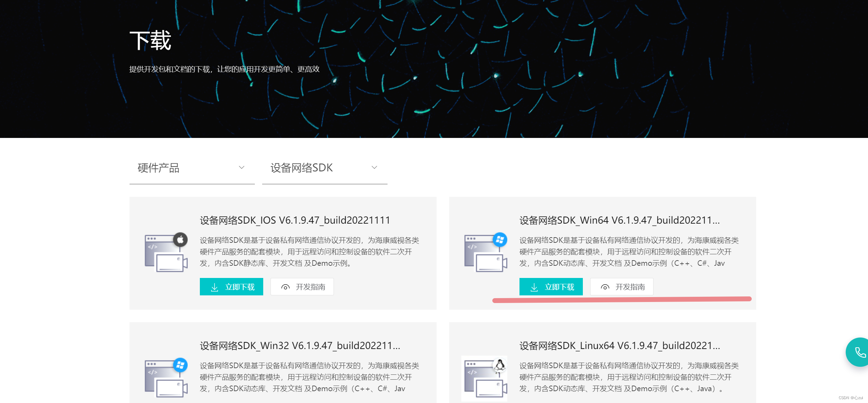Download the Win64 SDK with 立即下载
The height and width of the screenshot is (403, 868).
pos(551,287)
